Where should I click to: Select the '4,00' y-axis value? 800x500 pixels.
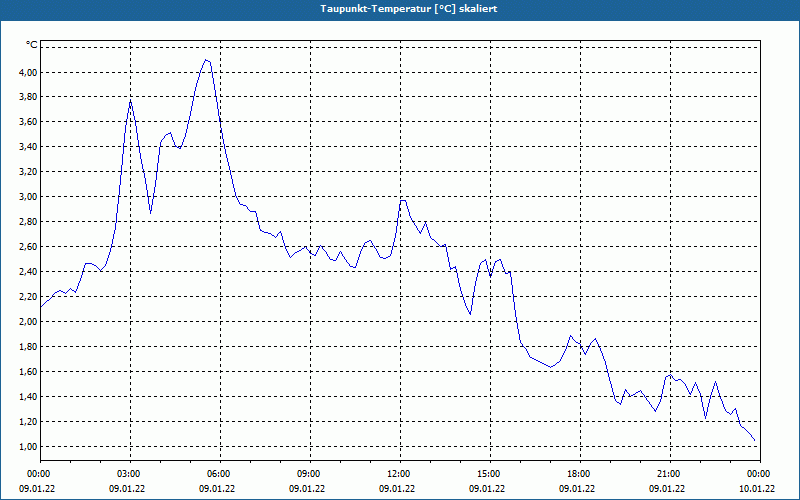point(29,72)
